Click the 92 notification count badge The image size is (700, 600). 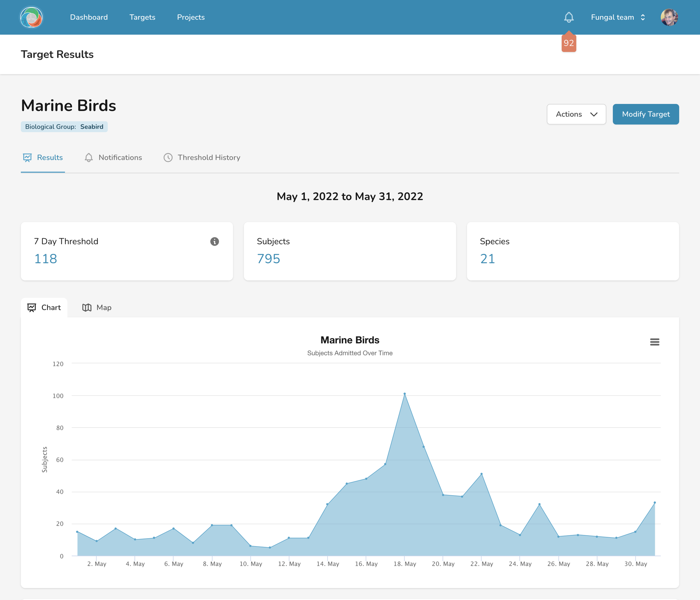tap(569, 43)
